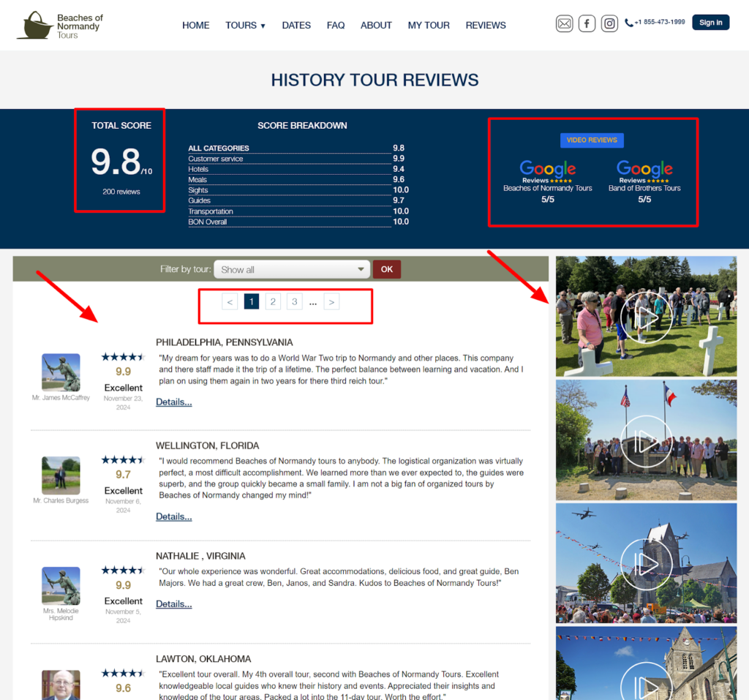Click the OK filter button
This screenshot has height=700, width=749.
386,269
